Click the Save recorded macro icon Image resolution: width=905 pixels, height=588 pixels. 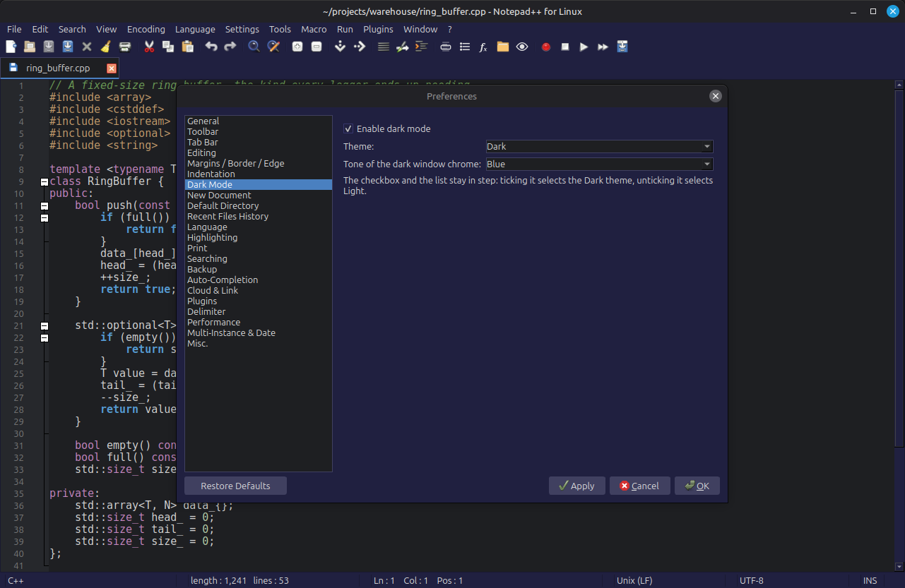(622, 47)
